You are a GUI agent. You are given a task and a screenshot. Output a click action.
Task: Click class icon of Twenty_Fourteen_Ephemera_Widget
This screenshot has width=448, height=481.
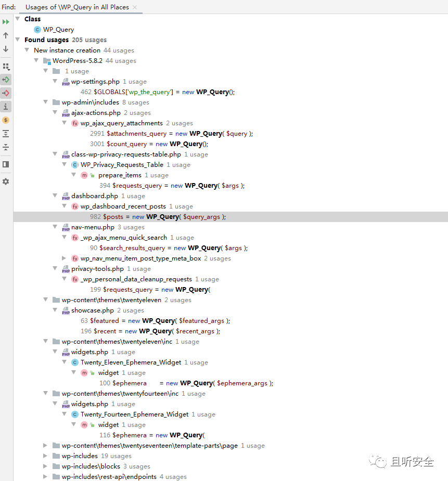pos(75,414)
